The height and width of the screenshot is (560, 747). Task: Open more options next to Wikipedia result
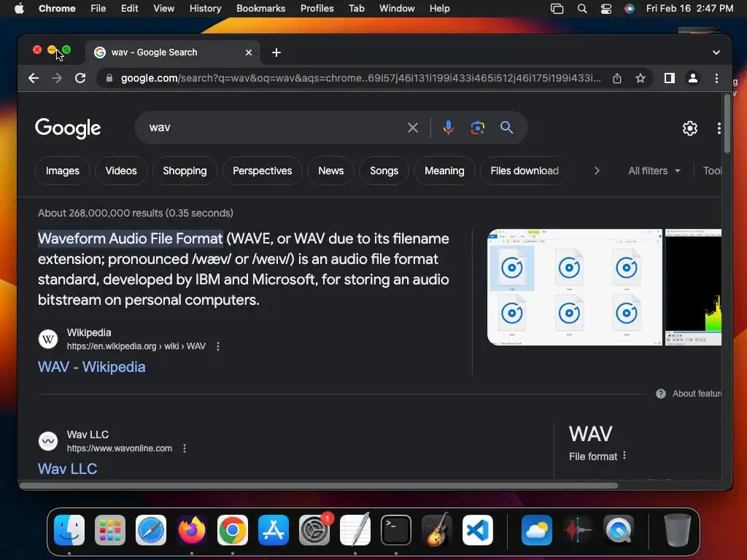point(218,346)
